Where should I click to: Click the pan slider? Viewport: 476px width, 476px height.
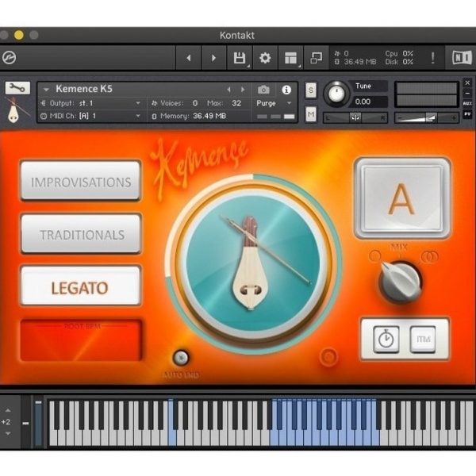click(x=355, y=117)
